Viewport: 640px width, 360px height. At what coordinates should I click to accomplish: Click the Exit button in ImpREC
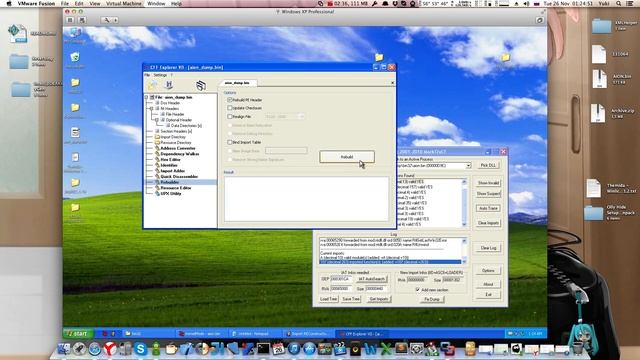coord(488,294)
